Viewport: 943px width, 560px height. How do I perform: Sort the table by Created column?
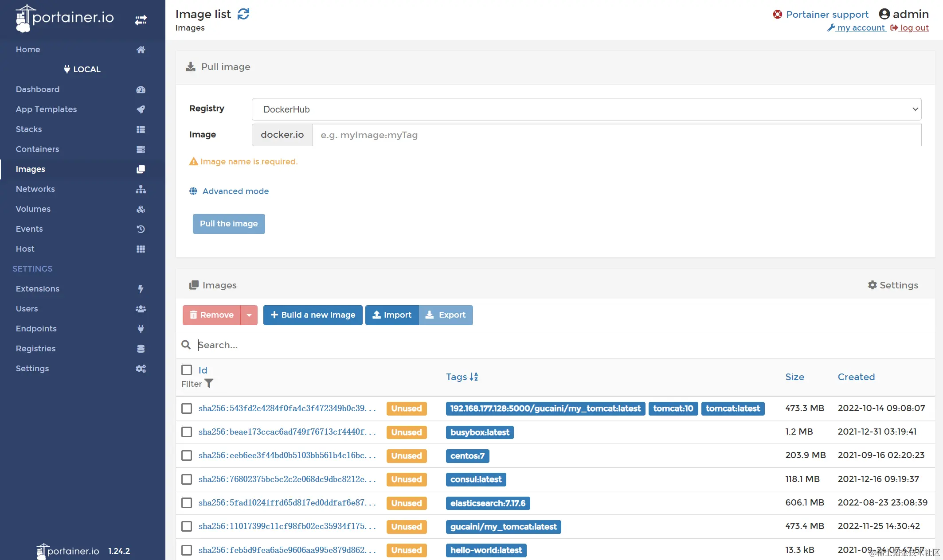point(856,377)
